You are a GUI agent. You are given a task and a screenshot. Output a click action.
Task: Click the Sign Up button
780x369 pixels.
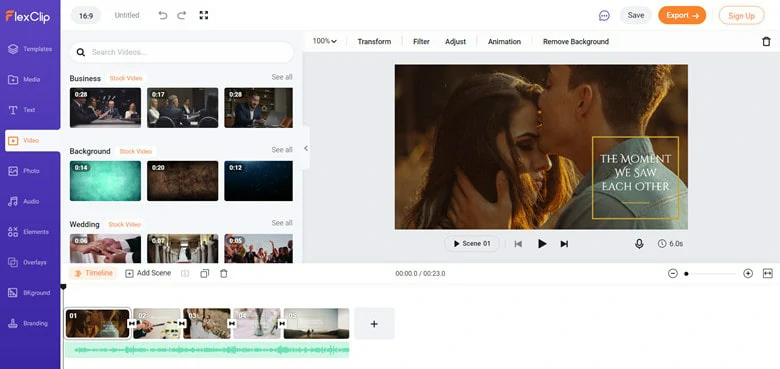click(x=741, y=15)
